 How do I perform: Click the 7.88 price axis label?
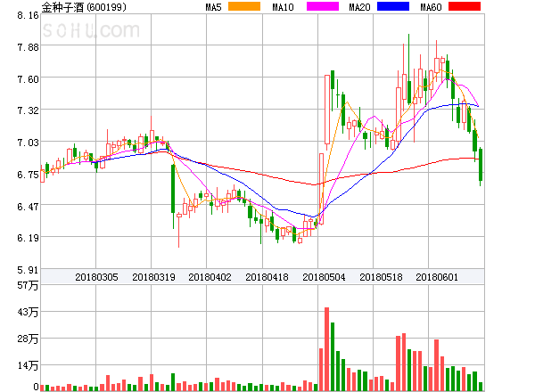point(28,47)
